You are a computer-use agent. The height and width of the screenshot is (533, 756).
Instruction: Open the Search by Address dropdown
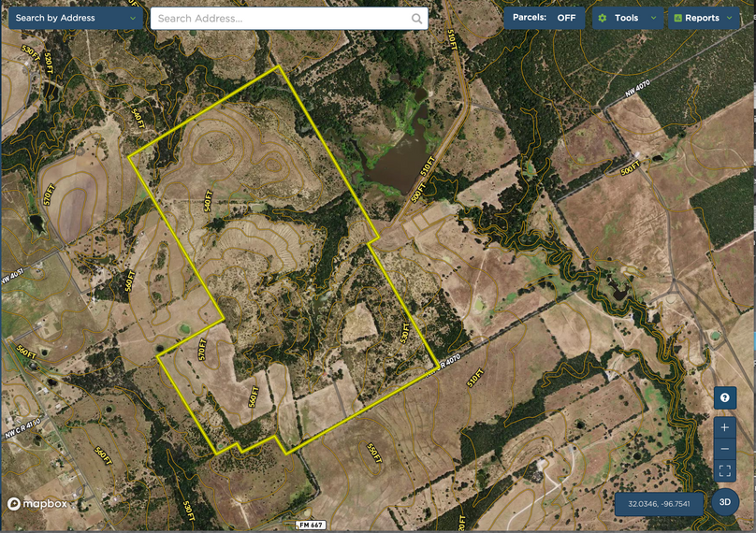tap(76, 18)
